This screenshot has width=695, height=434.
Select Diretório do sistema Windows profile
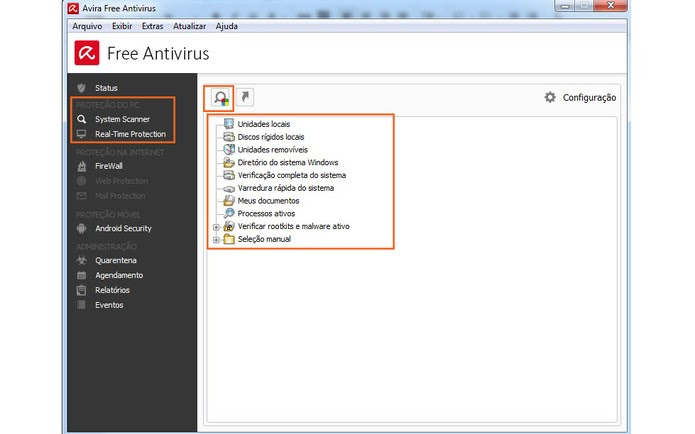(288, 163)
